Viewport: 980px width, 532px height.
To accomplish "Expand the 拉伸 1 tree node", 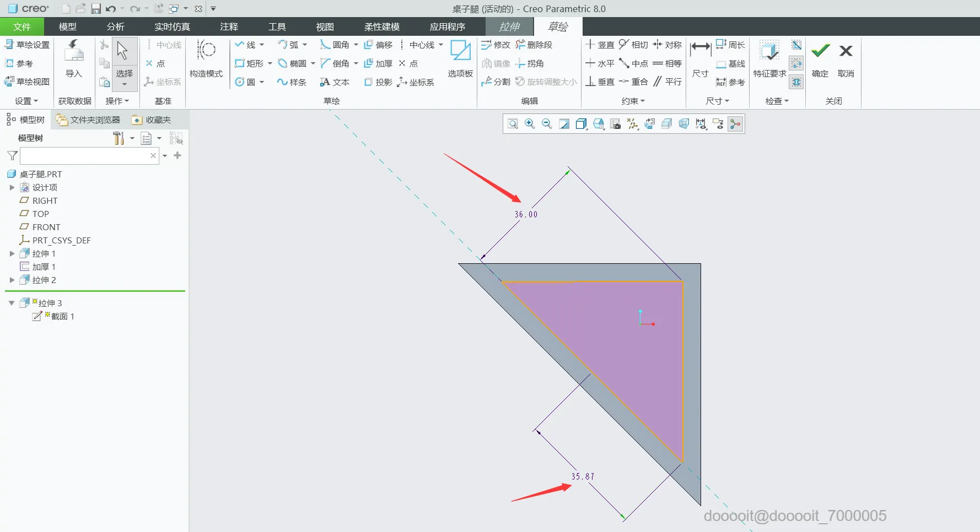I will (x=12, y=253).
